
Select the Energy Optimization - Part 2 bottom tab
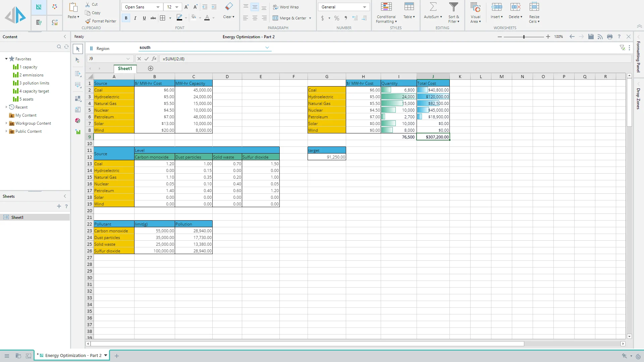[x=73, y=355]
